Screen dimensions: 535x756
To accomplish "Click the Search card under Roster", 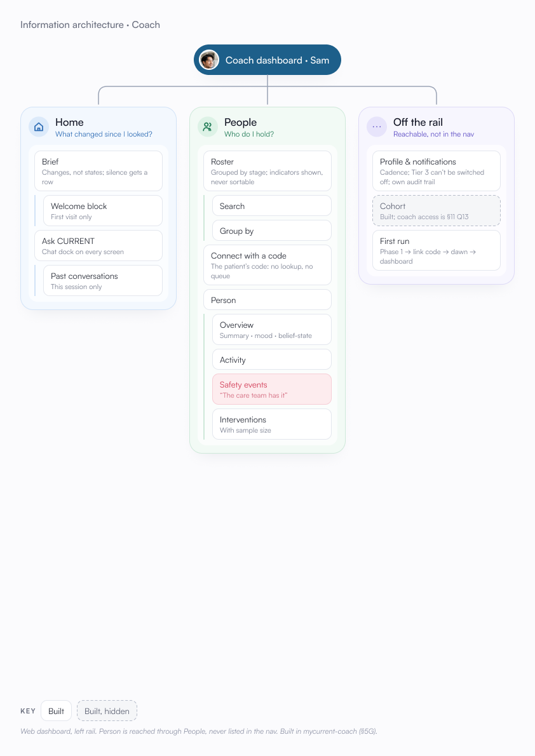I will [x=271, y=206].
